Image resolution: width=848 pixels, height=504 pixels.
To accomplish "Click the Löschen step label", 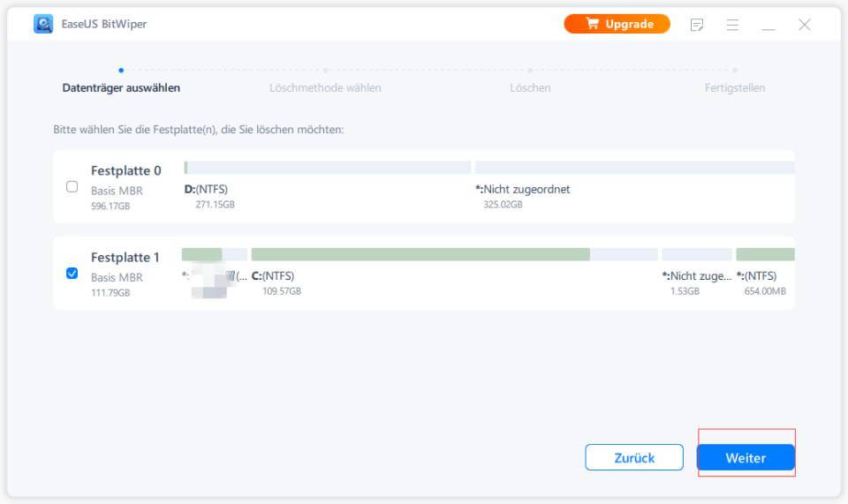I will pos(530,87).
